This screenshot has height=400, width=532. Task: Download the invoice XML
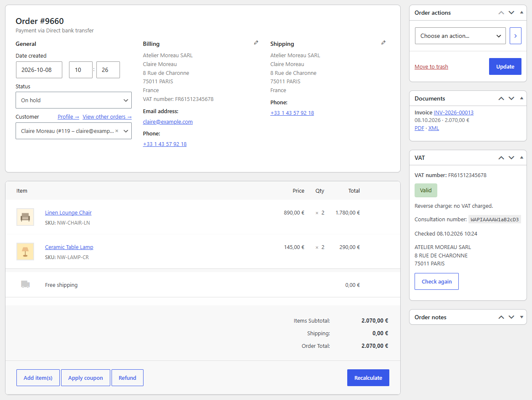pos(434,128)
